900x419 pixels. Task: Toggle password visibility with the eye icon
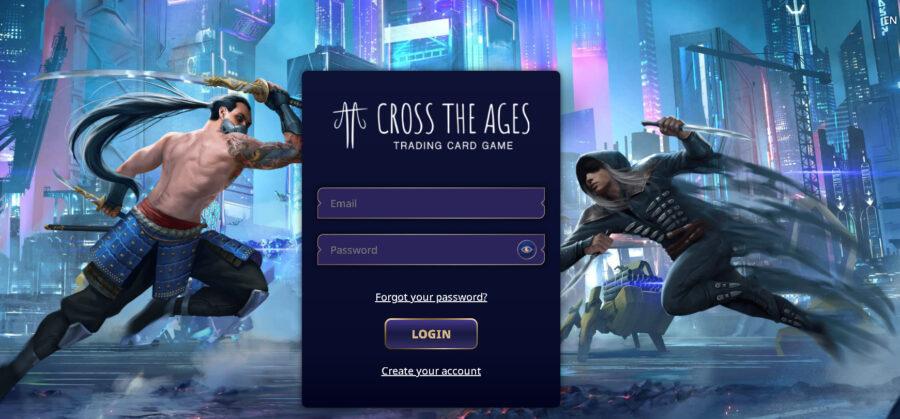(x=526, y=250)
